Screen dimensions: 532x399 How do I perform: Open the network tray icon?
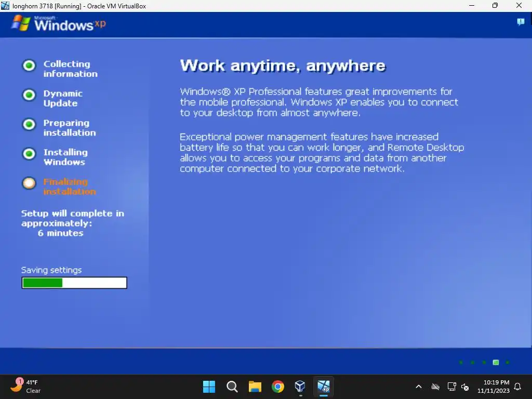coord(451,387)
